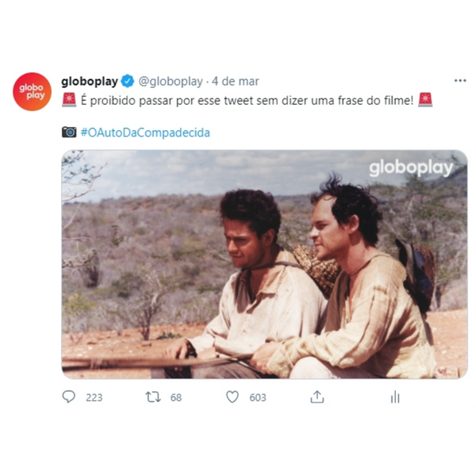This screenshot has height=476, width=476.
Task: Open the #OAutoDaCompadecida hashtag link
Action: (145, 132)
